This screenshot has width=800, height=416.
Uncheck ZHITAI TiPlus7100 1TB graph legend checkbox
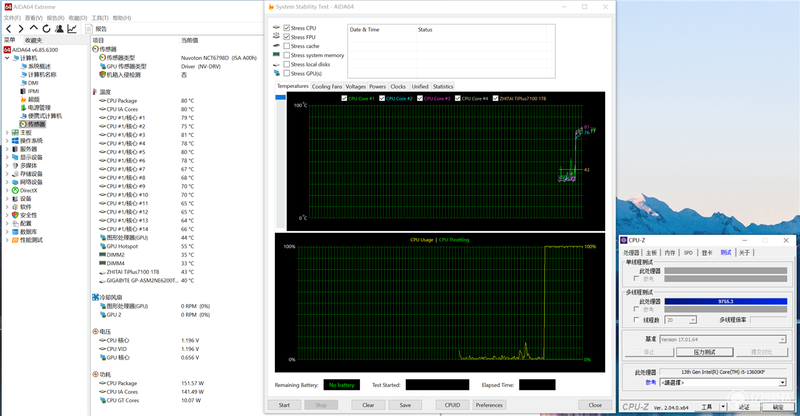tap(495, 99)
